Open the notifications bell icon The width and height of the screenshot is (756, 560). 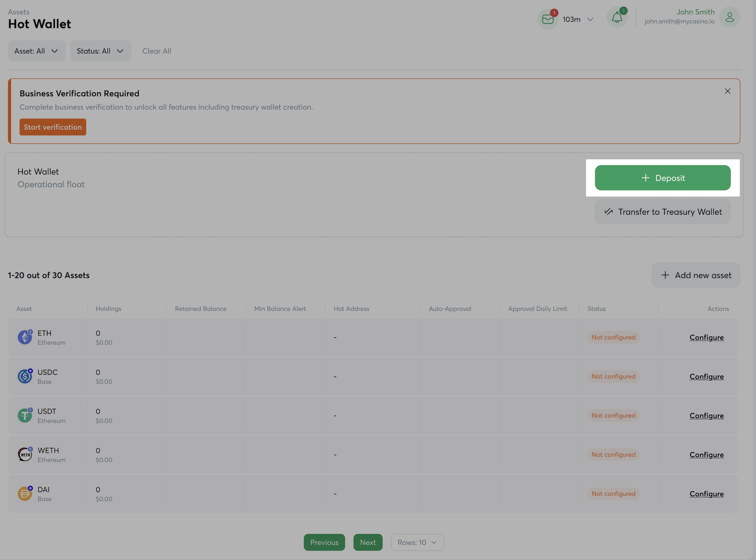[617, 18]
